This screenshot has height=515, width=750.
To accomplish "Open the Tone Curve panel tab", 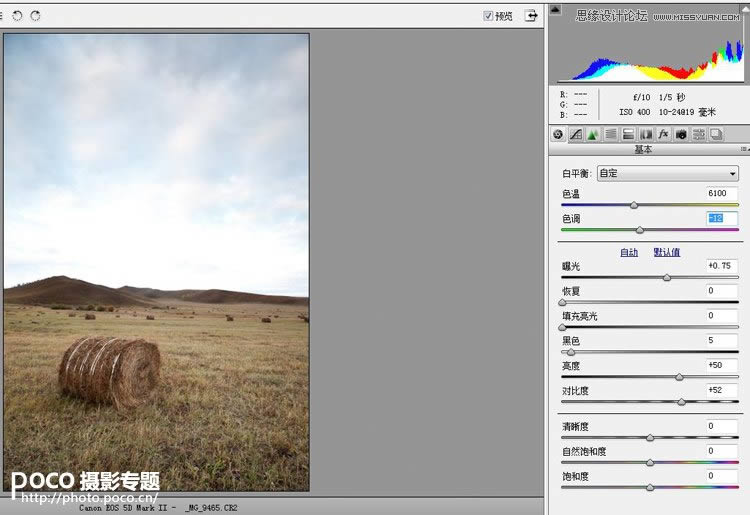I will (x=576, y=134).
